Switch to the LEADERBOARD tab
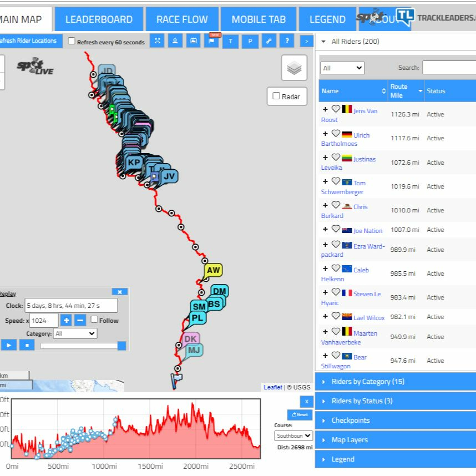The height and width of the screenshot is (476, 476). [x=99, y=19]
